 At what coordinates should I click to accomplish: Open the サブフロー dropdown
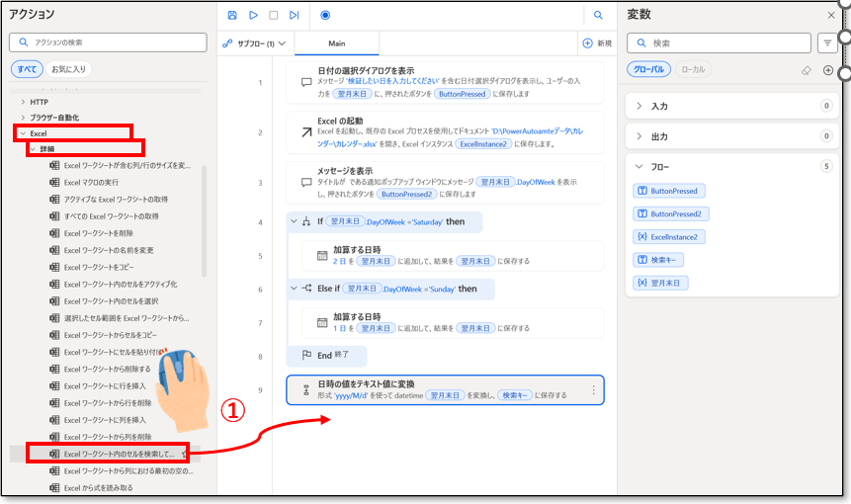click(x=255, y=43)
